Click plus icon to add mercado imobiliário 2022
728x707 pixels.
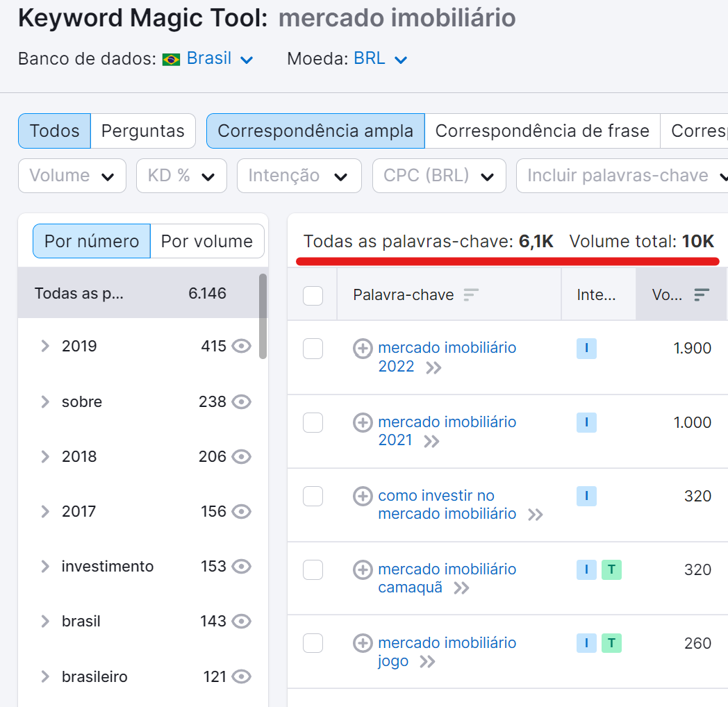[363, 349]
